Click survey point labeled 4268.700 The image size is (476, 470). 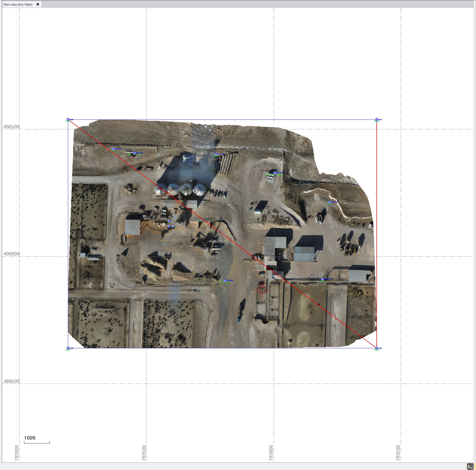pyautogui.click(x=113, y=149)
